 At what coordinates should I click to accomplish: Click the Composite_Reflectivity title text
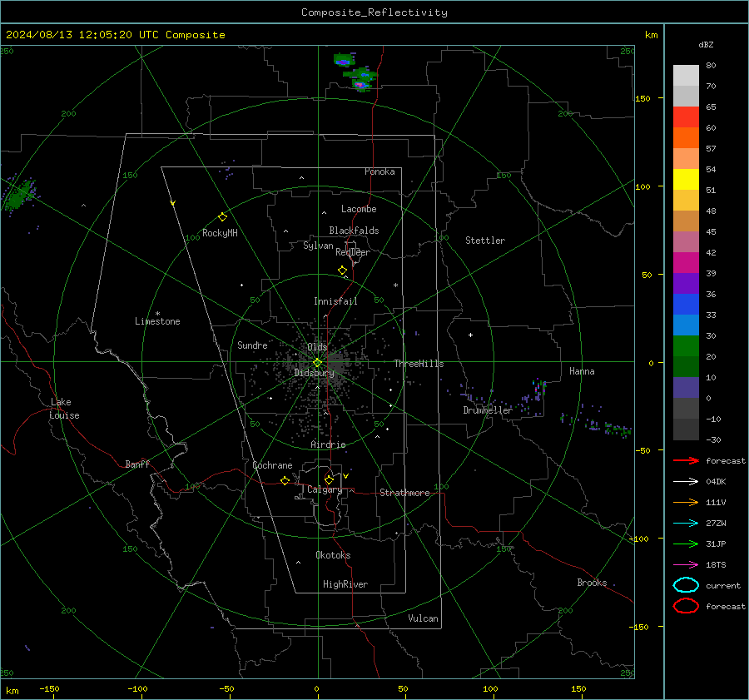coord(374,12)
